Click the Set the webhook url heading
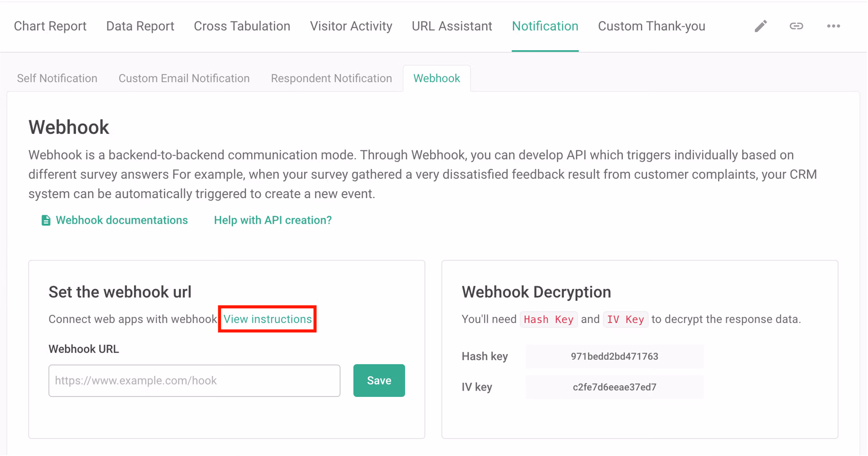Screen dimensions: 868x456 coord(120,292)
